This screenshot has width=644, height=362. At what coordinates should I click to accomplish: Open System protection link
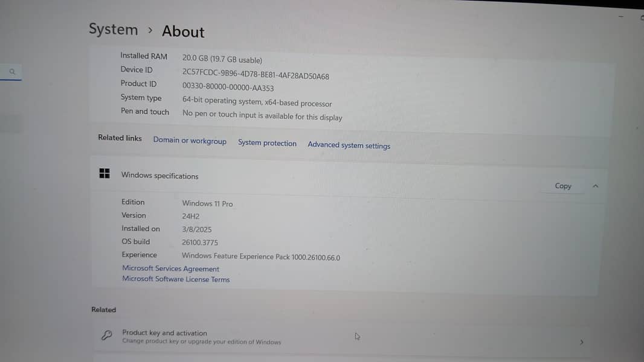267,143
